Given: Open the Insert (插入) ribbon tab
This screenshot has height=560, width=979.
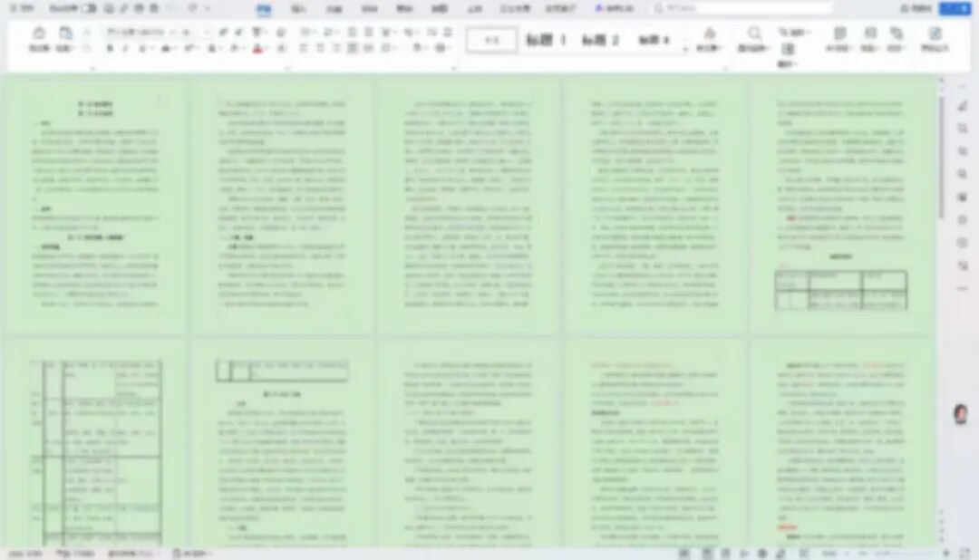Looking at the screenshot, I should coord(298,9).
